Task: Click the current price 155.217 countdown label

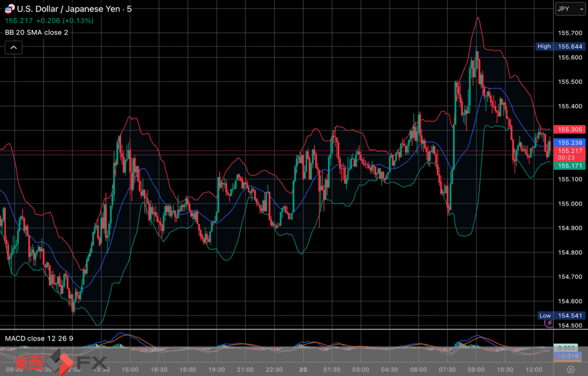Action: (x=568, y=154)
